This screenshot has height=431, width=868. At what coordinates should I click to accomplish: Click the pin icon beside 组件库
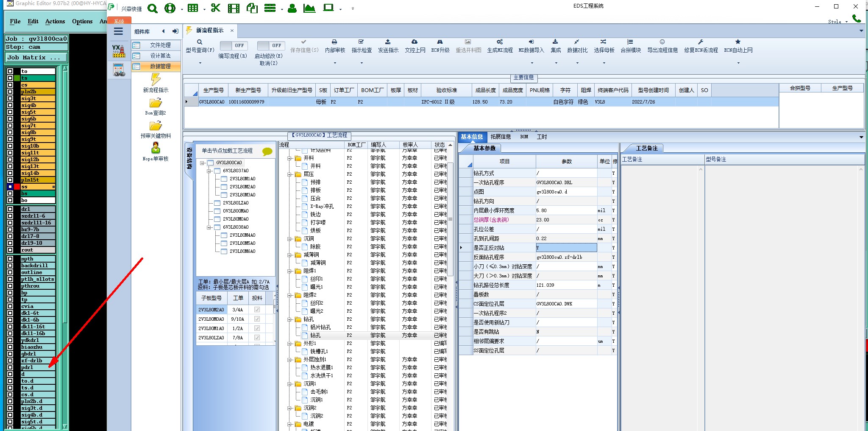point(175,31)
